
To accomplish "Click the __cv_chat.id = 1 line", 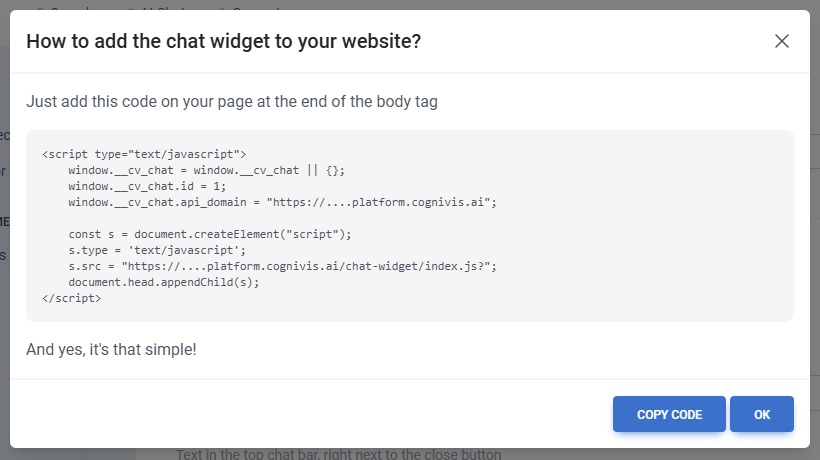I will pos(147,186).
